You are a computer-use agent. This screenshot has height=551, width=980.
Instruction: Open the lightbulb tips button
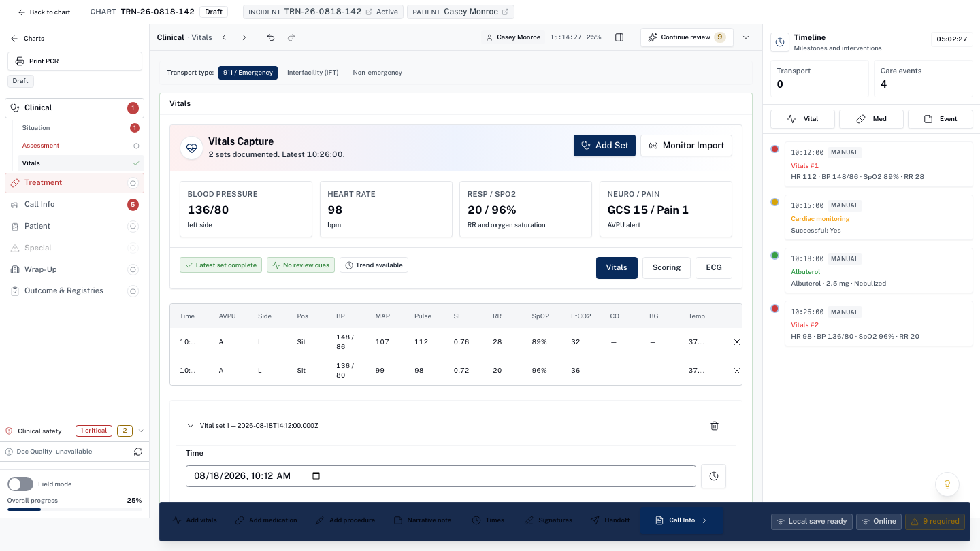947,484
